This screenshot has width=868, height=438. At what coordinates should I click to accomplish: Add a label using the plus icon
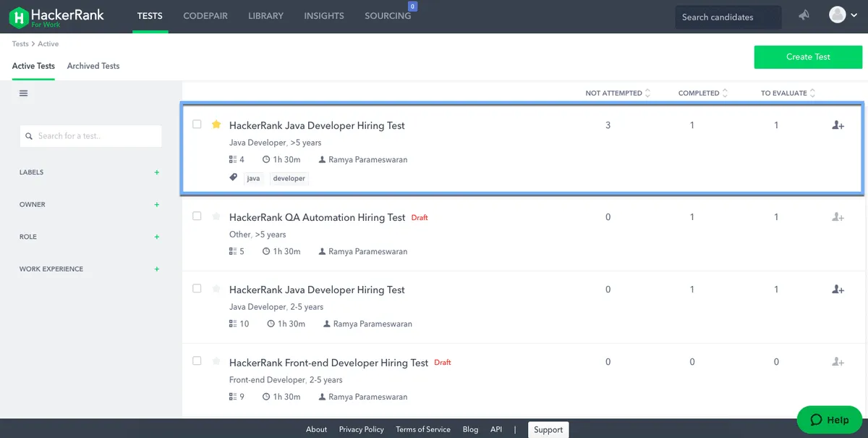click(x=157, y=172)
